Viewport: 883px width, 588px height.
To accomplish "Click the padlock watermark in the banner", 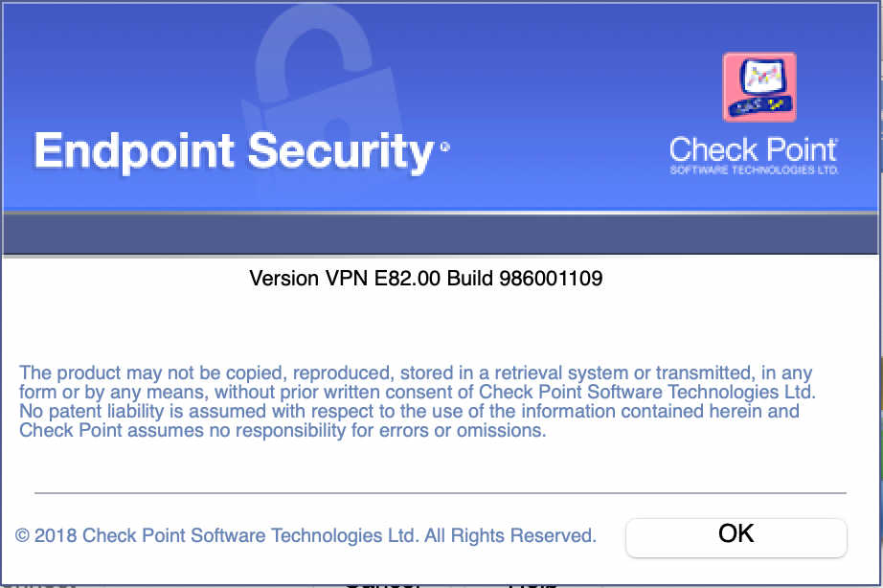I will 322,107.
